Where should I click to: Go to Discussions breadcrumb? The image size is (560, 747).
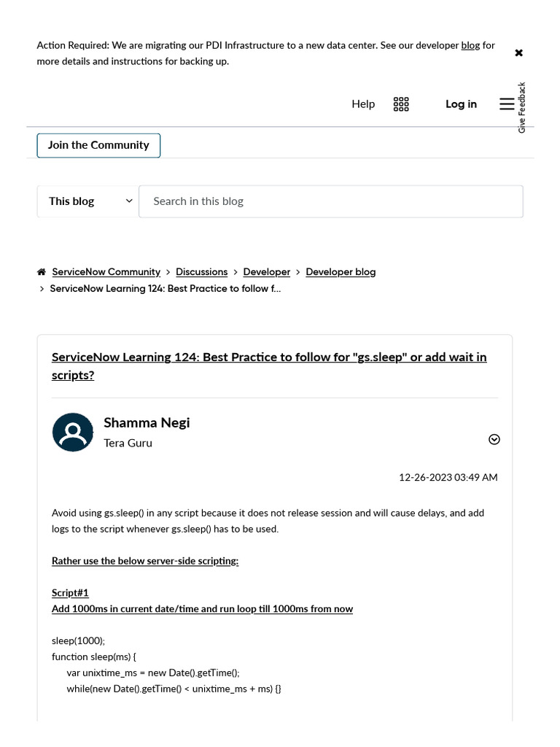[202, 272]
